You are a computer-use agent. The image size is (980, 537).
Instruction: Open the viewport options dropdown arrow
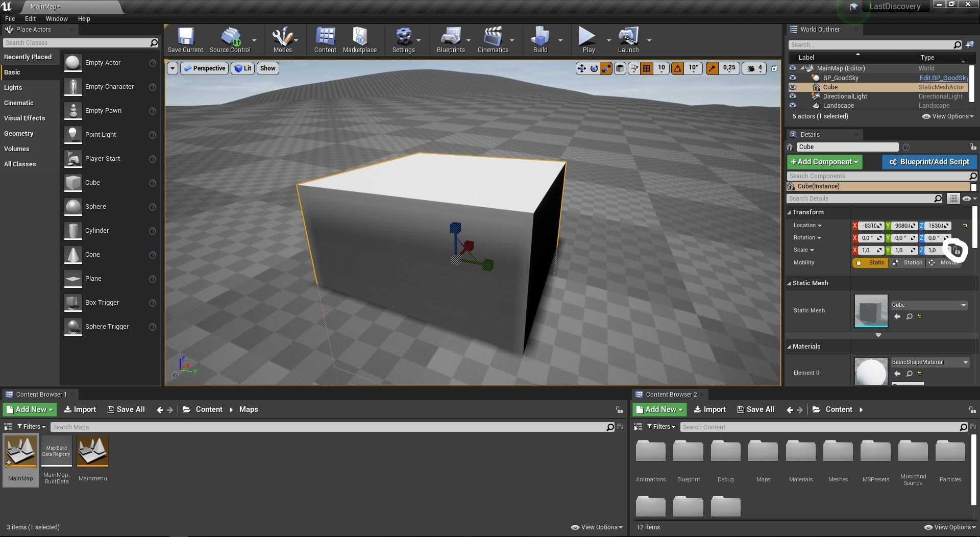[173, 68]
